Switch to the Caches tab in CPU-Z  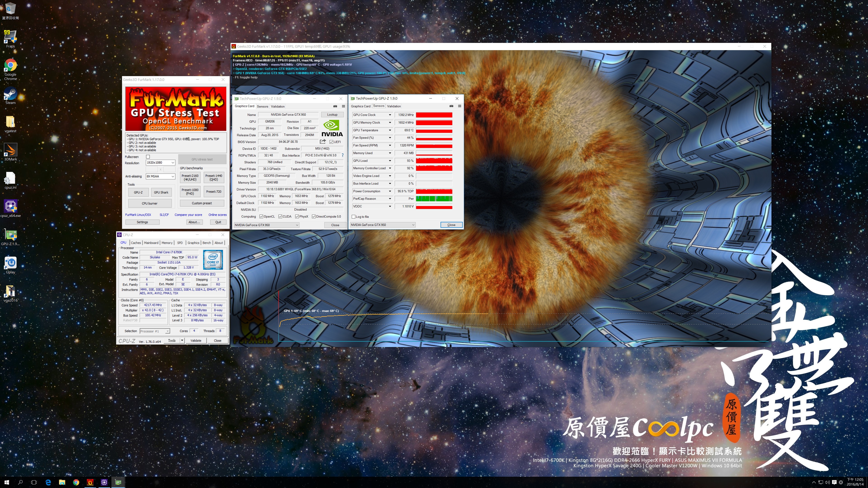pyautogui.click(x=136, y=242)
